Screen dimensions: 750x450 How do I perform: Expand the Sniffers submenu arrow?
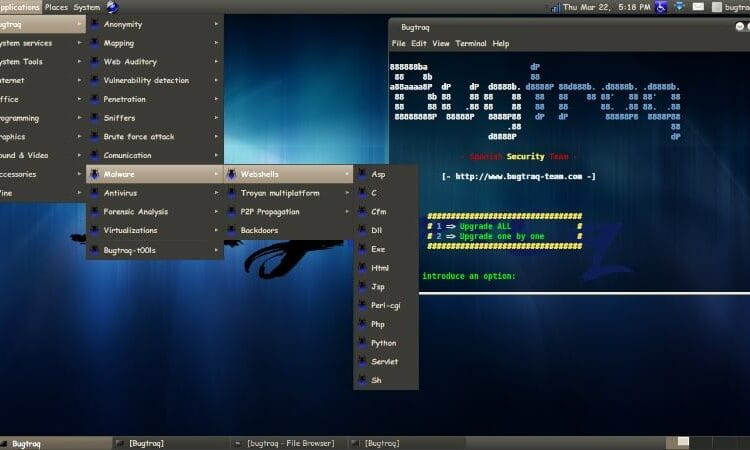click(x=216, y=118)
